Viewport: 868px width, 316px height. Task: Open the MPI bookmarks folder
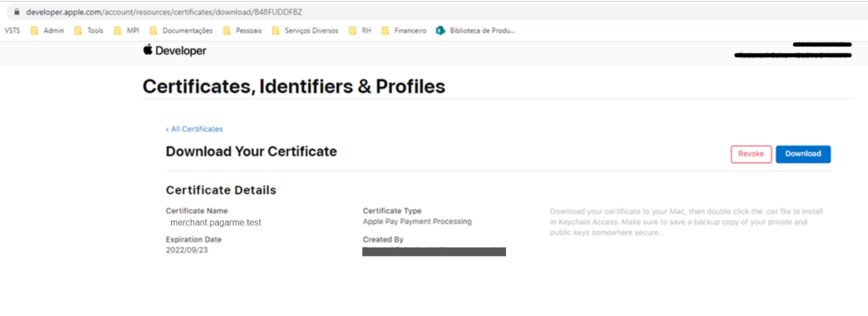point(127,30)
